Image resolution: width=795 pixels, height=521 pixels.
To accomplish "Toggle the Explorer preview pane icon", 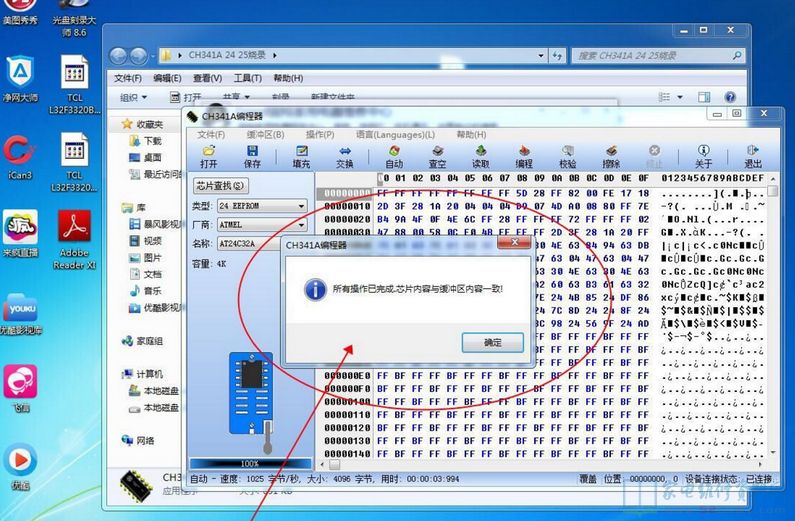I will (x=704, y=97).
